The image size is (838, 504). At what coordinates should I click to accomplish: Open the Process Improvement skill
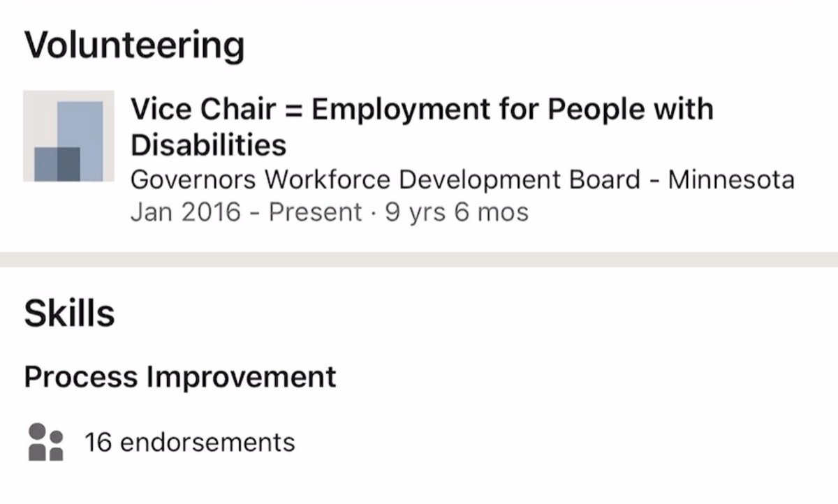pyautogui.click(x=180, y=377)
